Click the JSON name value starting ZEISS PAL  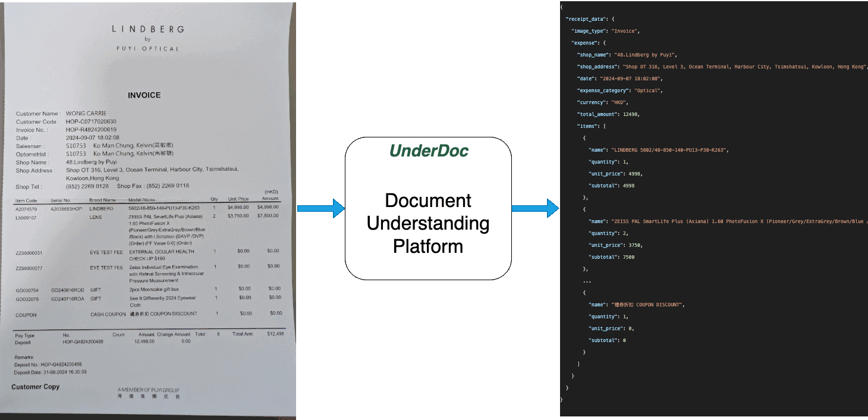click(x=739, y=221)
